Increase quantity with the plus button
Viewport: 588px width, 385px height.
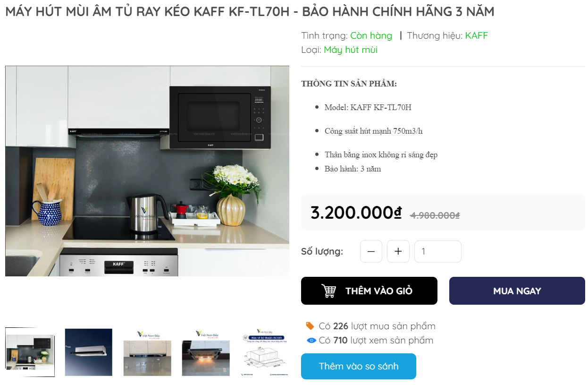tap(398, 251)
